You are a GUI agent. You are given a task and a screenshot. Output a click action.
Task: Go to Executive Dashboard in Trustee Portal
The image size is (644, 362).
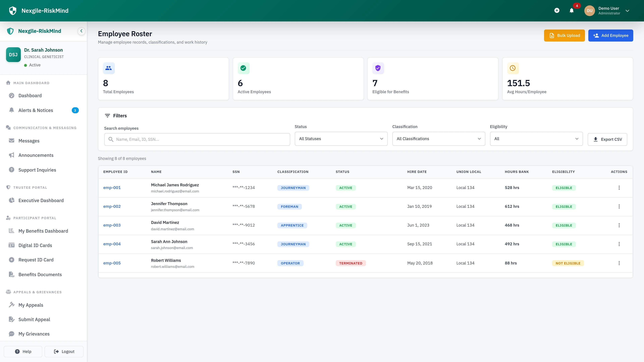(x=41, y=200)
